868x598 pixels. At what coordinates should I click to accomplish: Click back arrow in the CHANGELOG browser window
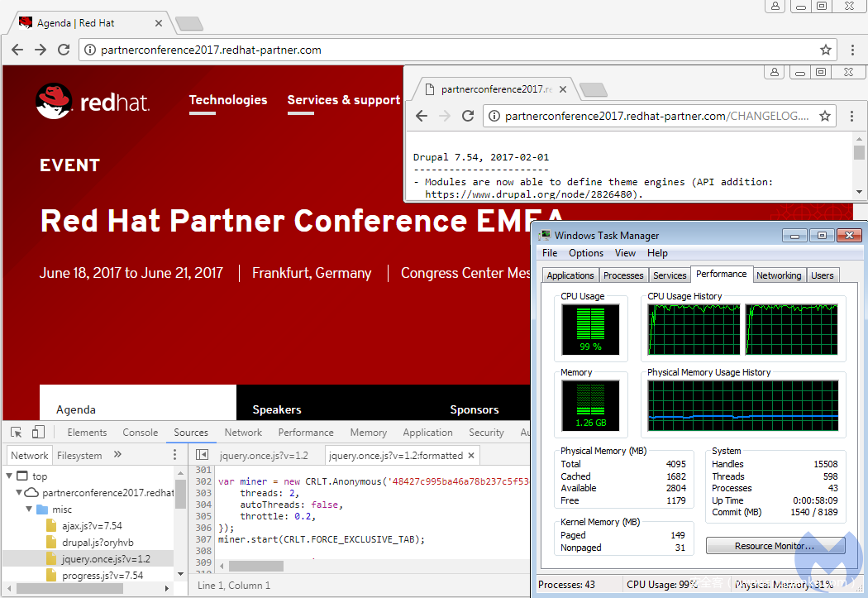coord(422,116)
